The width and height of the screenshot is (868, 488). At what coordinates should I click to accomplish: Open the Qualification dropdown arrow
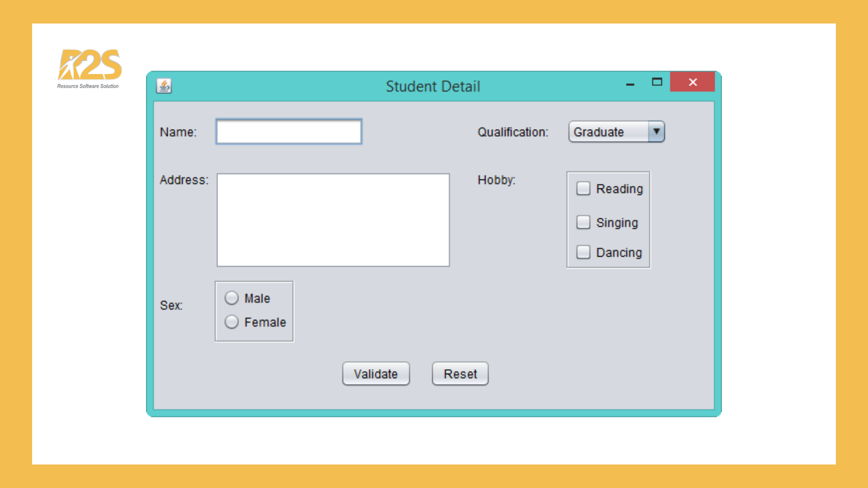(656, 131)
